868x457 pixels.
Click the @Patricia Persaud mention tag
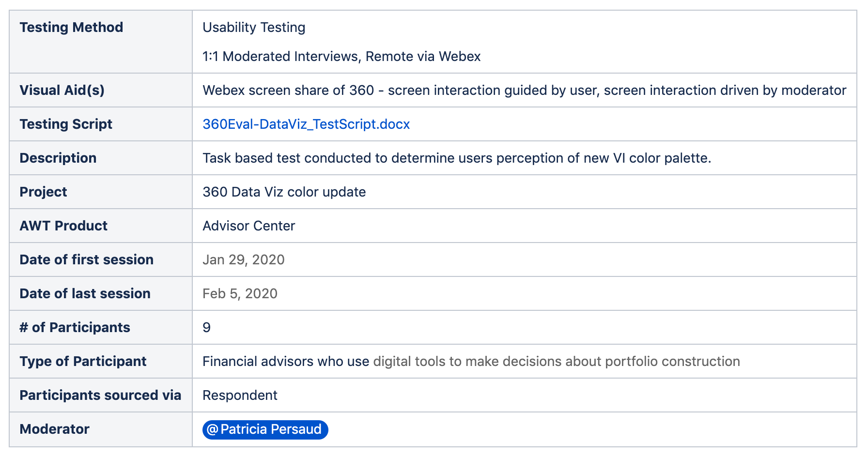click(x=265, y=429)
